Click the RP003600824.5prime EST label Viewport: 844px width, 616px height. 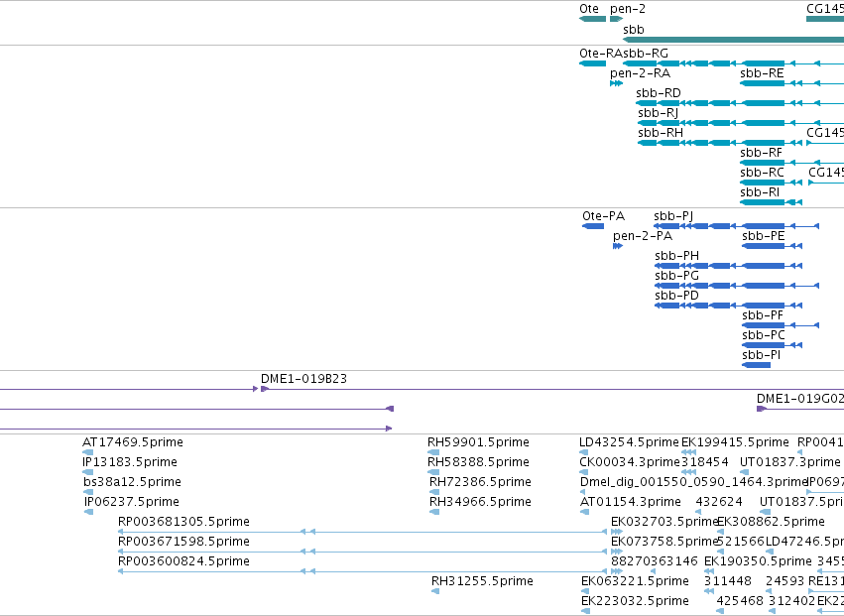(184, 561)
